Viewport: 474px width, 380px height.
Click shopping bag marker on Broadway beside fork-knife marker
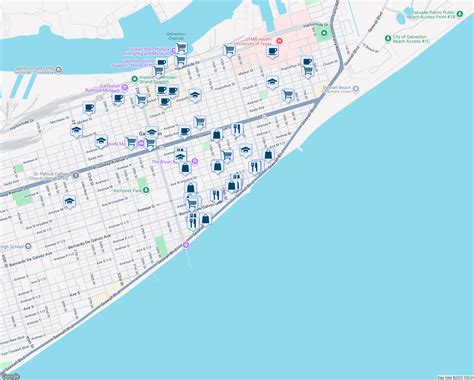point(217,136)
